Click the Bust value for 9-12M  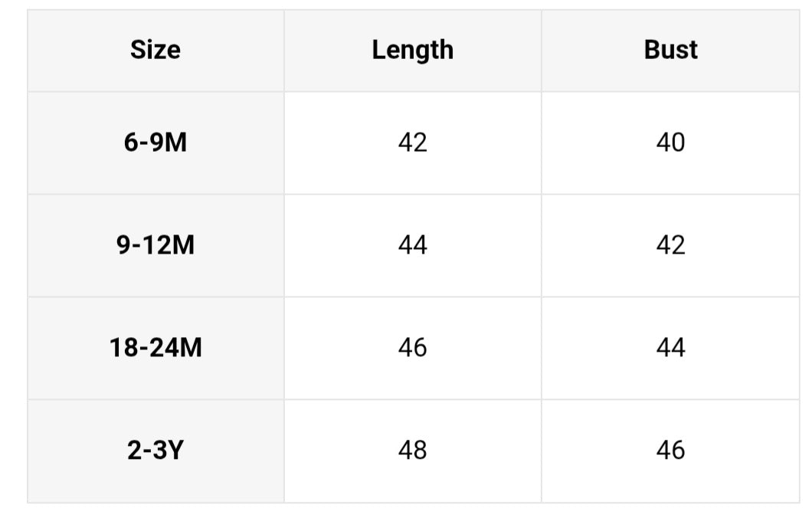click(x=670, y=245)
